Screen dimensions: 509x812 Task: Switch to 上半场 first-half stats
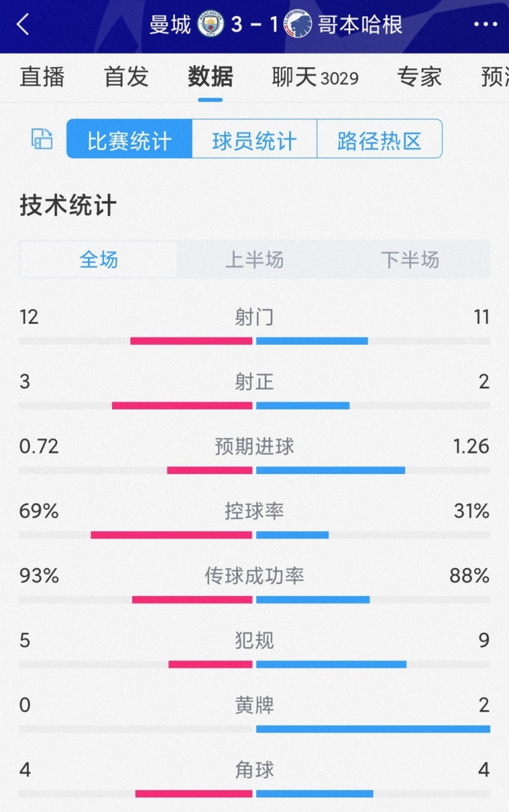click(x=254, y=259)
